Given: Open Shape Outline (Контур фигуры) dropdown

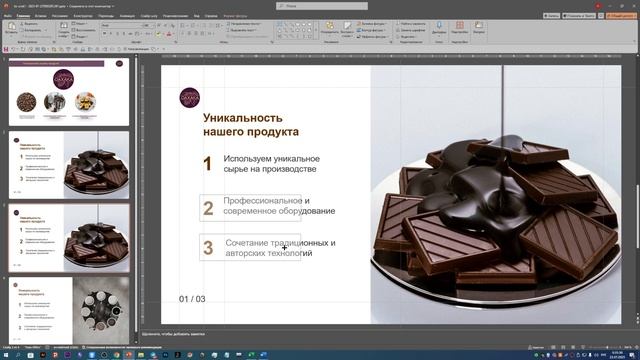Looking at the screenshot, I should [x=371, y=30].
